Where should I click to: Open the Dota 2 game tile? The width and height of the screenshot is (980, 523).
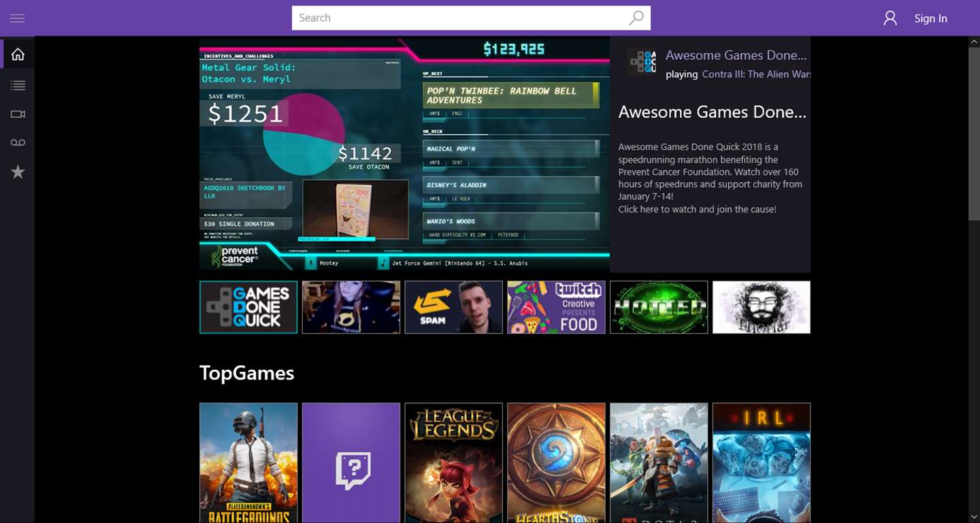(x=659, y=462)
